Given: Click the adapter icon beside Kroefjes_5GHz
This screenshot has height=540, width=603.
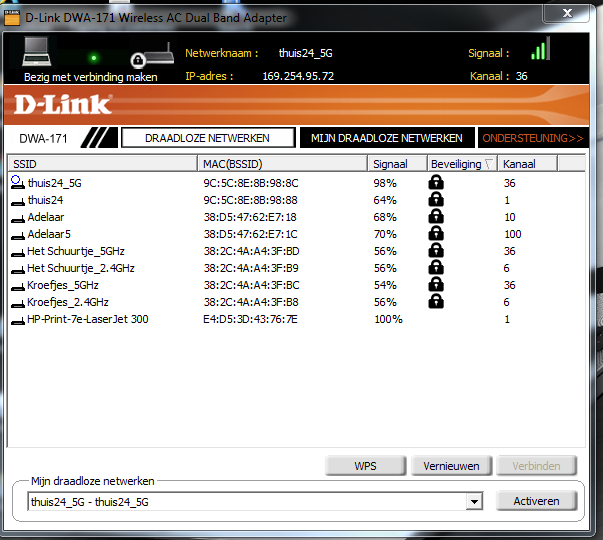Looking at the screenshot, I should pos(18,287).
